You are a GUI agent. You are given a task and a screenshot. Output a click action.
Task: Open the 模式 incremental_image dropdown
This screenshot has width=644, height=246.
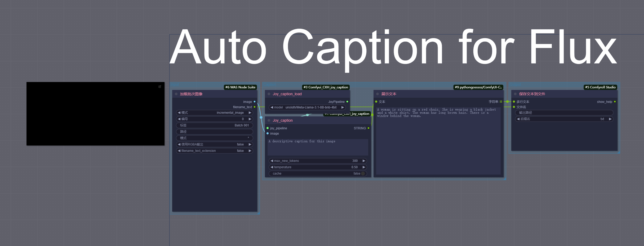point(215,113)
